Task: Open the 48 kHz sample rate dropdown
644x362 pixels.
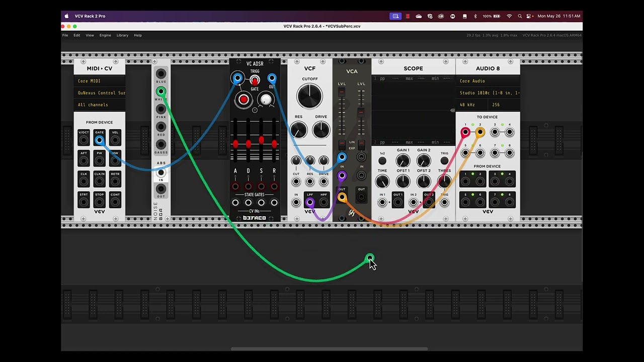Action: (x=473, y=105)
